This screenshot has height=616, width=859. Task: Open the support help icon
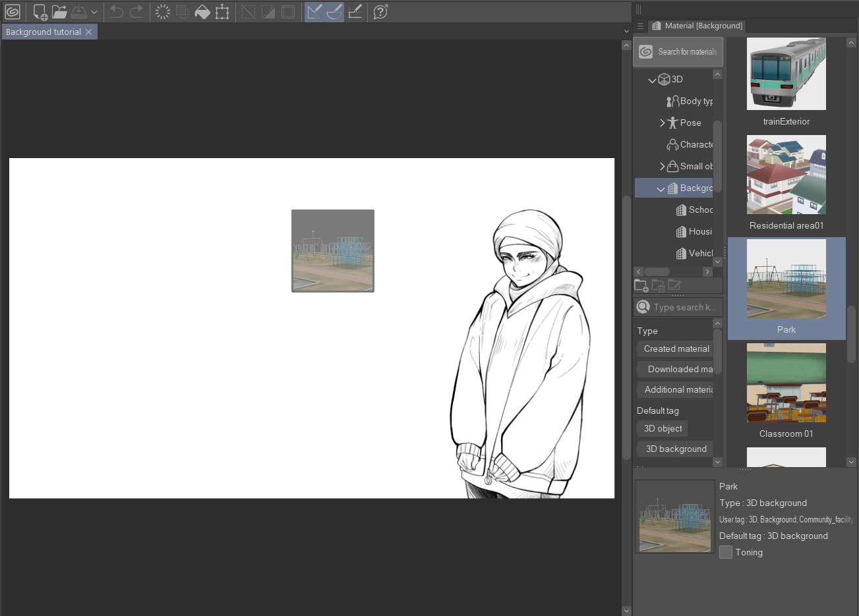[x=380, y=12]
